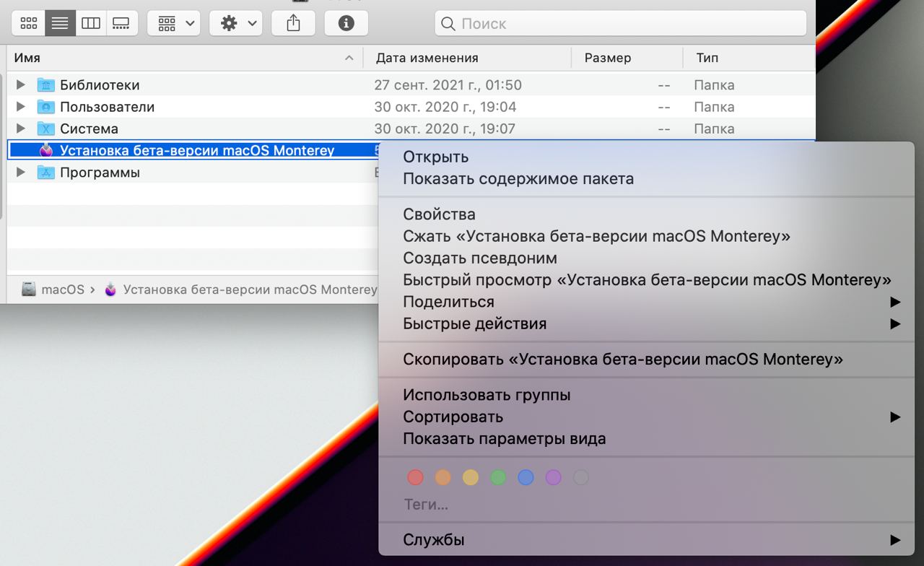Open the Поделиться submenu
This screenshot has width=924, height=566.
tap(646, 302)
